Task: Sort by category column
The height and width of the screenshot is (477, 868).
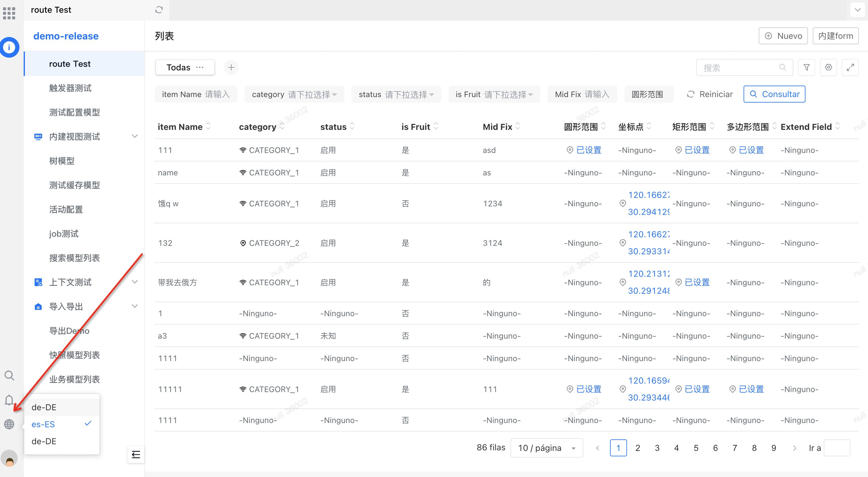Action: [282, 126]
